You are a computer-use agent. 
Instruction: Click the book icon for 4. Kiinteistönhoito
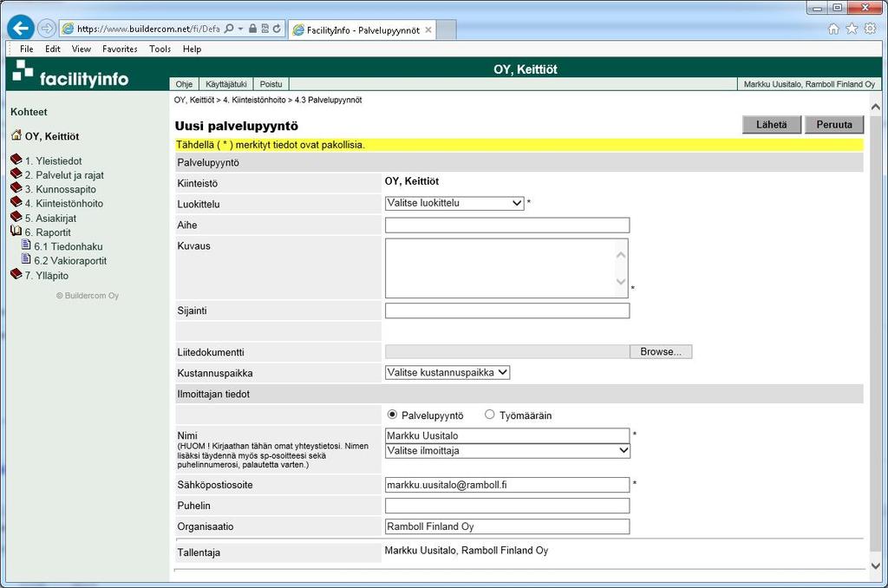[16, 202]
